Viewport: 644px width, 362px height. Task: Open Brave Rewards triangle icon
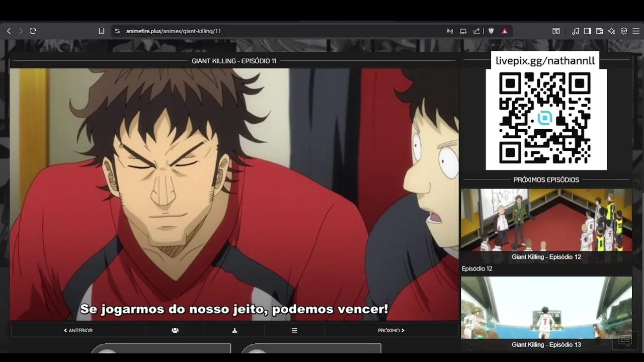click(x=505, y=31)
